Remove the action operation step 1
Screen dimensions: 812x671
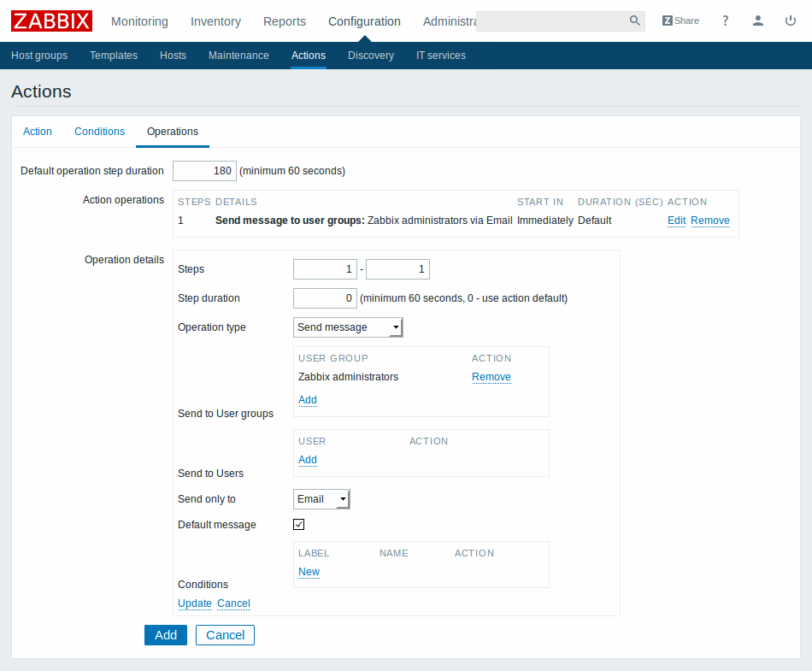710,221
